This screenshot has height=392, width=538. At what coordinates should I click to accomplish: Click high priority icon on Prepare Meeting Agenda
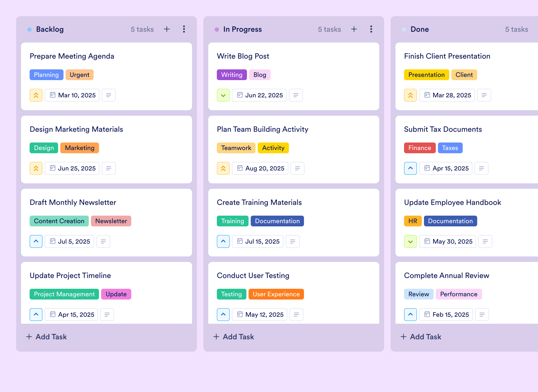click(36, 95)
